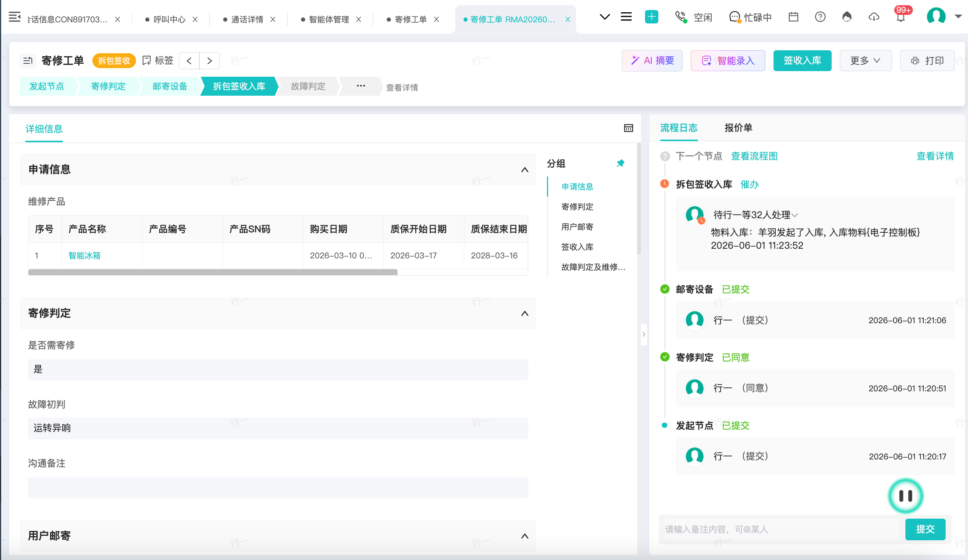Click 沟通备注 text field
The width and height of the screenshot is (968, 560).
pyautogui.click(x=278, y=488)
